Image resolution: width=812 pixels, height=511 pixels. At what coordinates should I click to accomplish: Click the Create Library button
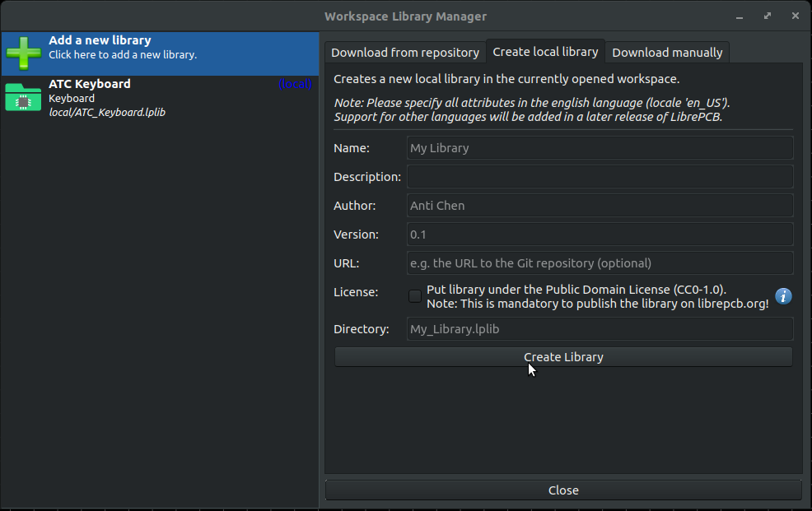click(x=563, y=357)
